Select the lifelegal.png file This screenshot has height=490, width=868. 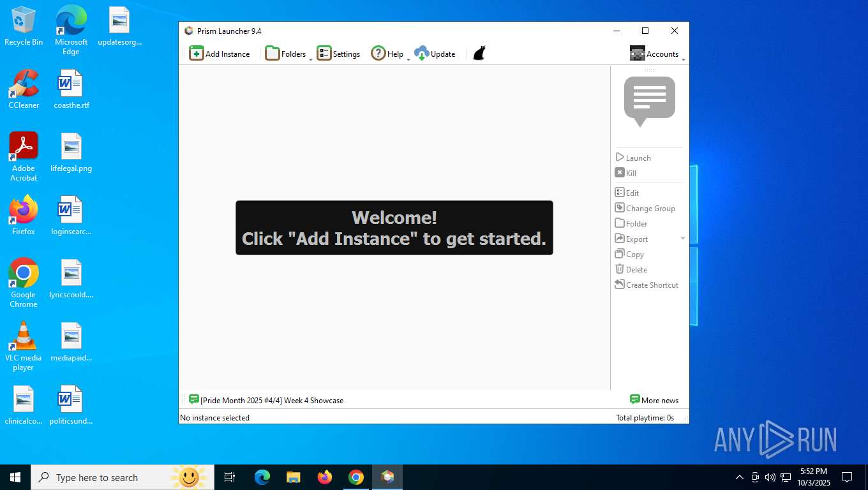point(71,152)
